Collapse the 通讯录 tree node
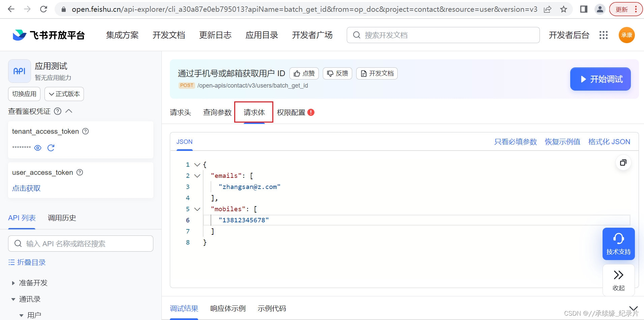Image resolution: width=644 pixels, height=320 pixels. [13, 299]
